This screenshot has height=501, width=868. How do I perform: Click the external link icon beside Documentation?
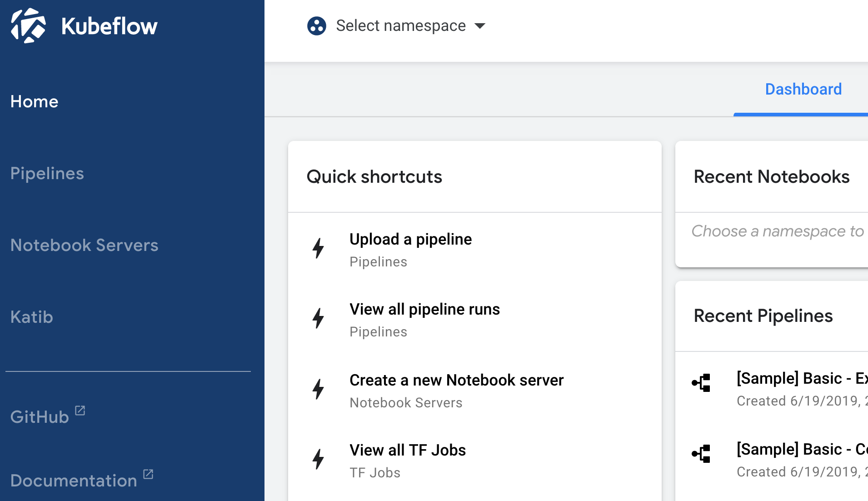pos(149,474)
